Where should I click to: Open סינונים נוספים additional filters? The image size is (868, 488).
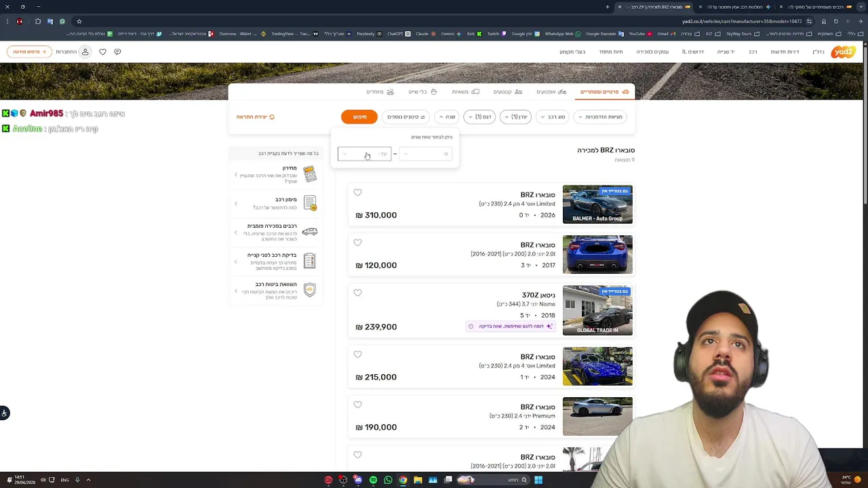point(406,117)
